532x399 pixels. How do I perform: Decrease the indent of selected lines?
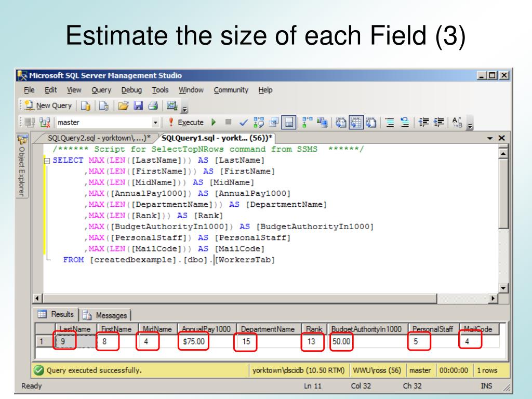(x=423, y=122)
